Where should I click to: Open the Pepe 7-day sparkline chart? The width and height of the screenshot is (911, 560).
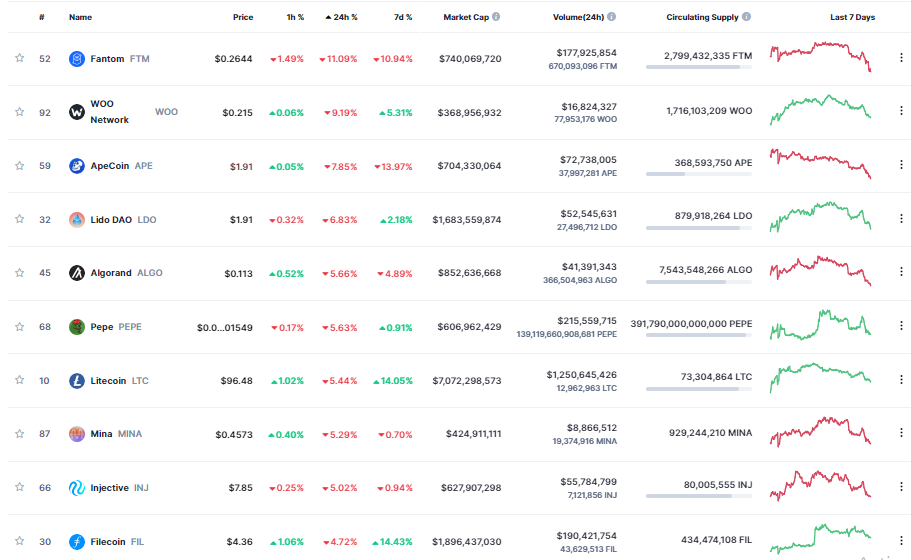click(820, 325)
